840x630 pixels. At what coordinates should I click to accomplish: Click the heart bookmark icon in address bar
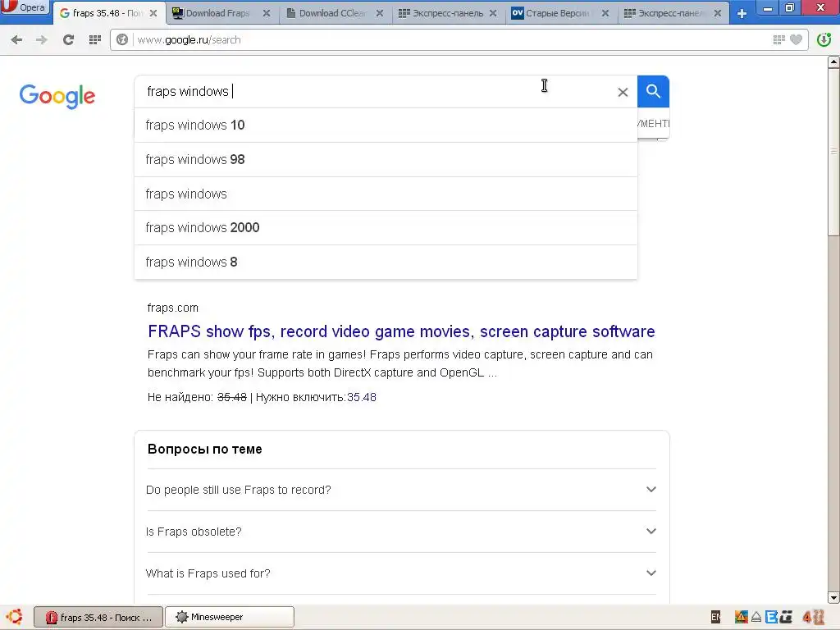(796, 39)
